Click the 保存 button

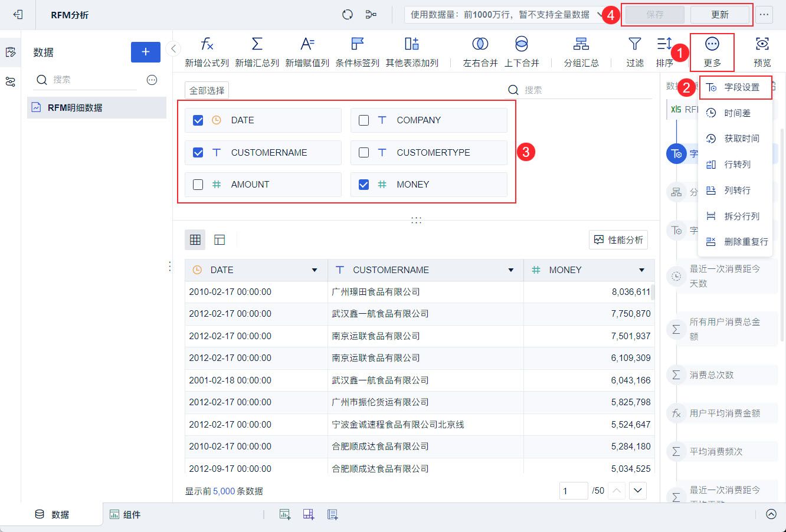coord(655,15)
